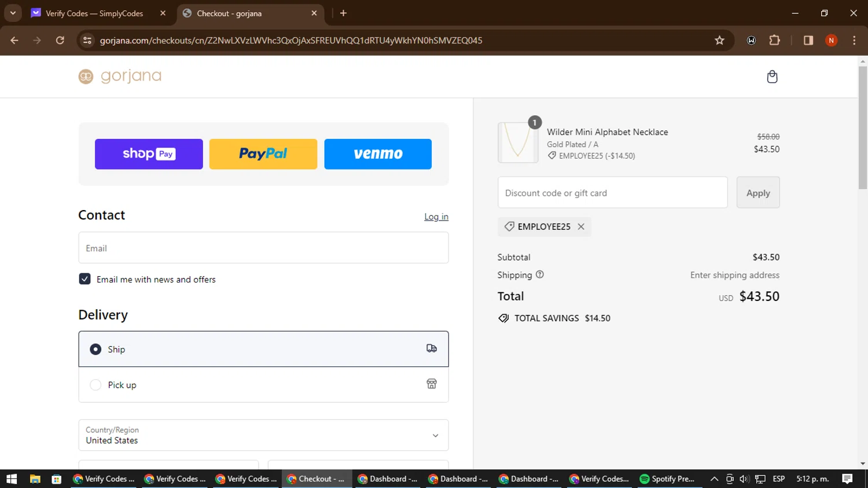Open the browser side panel
The width and height of the screenshot is (868, 488).
point(808,41)
